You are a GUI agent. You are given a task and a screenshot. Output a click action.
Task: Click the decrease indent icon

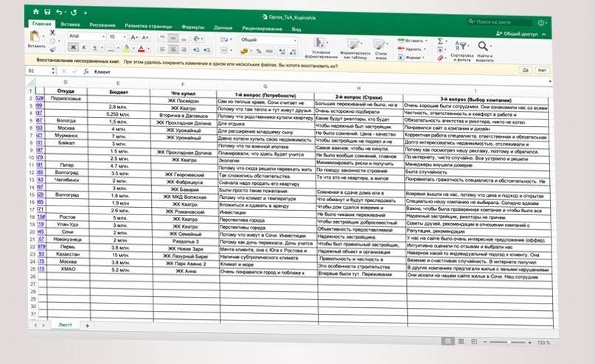(x=196, y=49)
